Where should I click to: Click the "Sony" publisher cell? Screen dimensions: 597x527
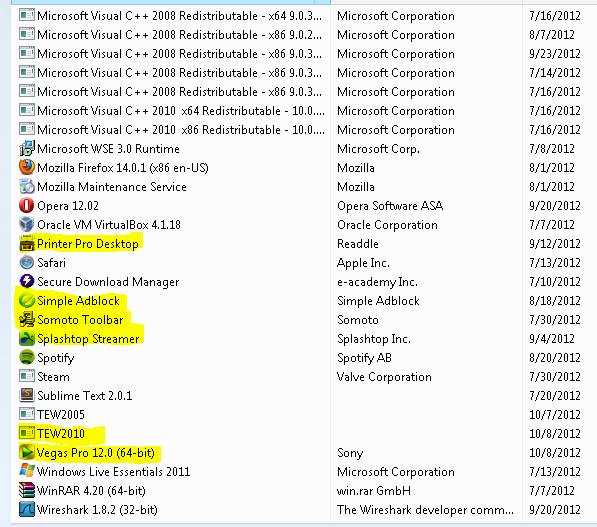(350, 453)
